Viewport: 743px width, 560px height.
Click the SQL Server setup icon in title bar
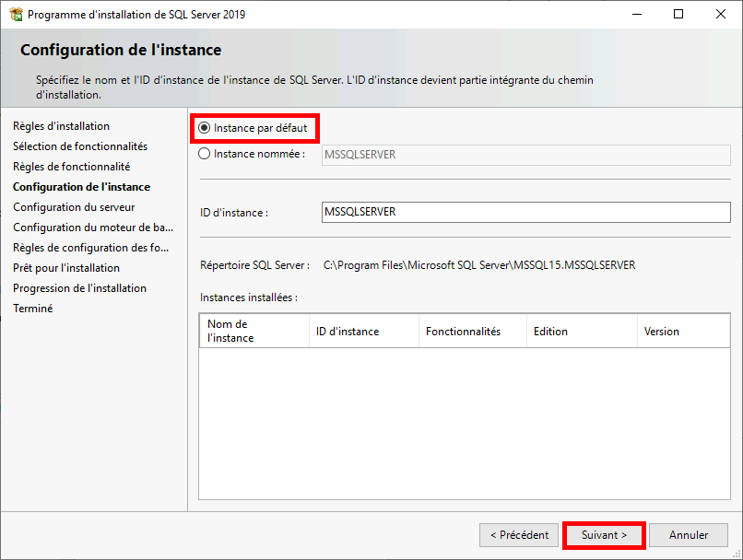click(x=17, y=14)
